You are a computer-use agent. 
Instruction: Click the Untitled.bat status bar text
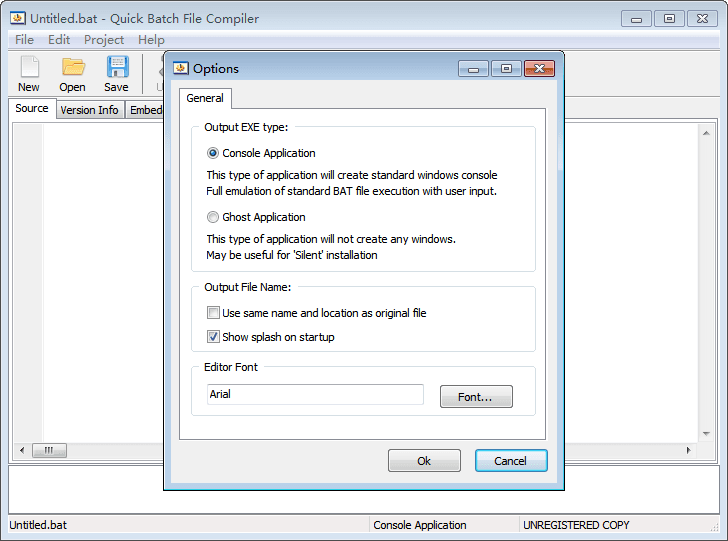click(x=38, y=525)
